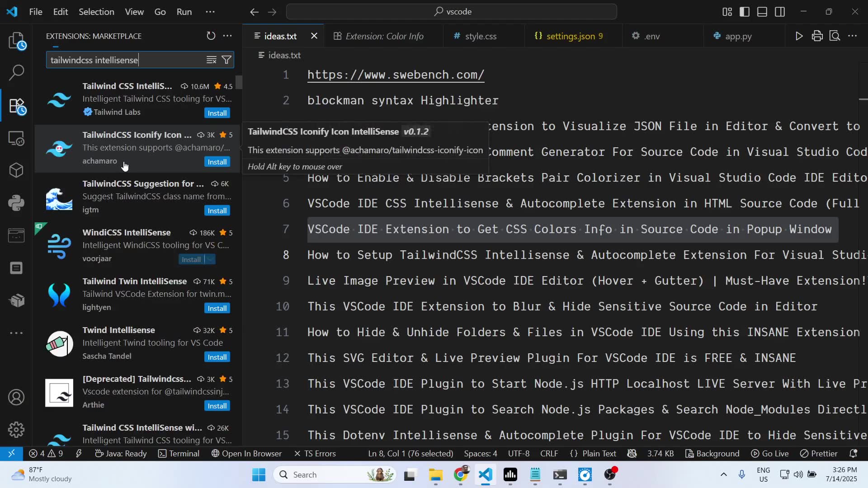Viewport: 868px width, 488px height.
Task: Toggle bottom panel visibility
Action: pos(762,12)
